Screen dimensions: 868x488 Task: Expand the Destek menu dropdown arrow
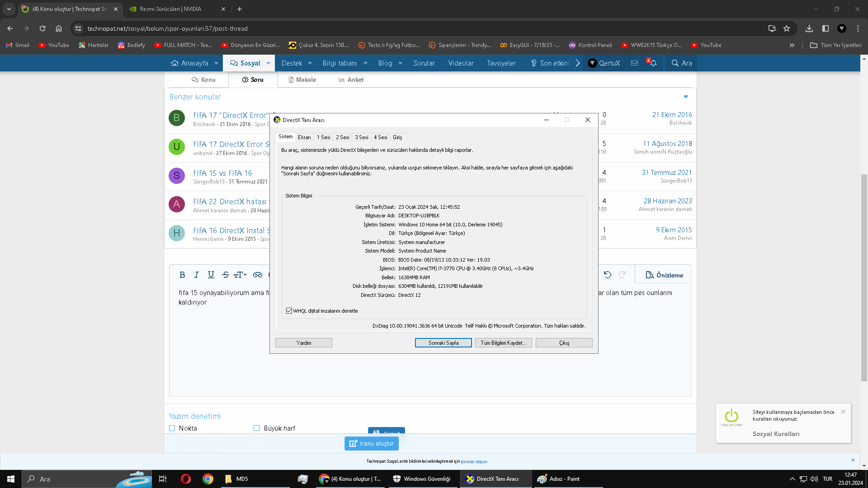click(310, 63)
